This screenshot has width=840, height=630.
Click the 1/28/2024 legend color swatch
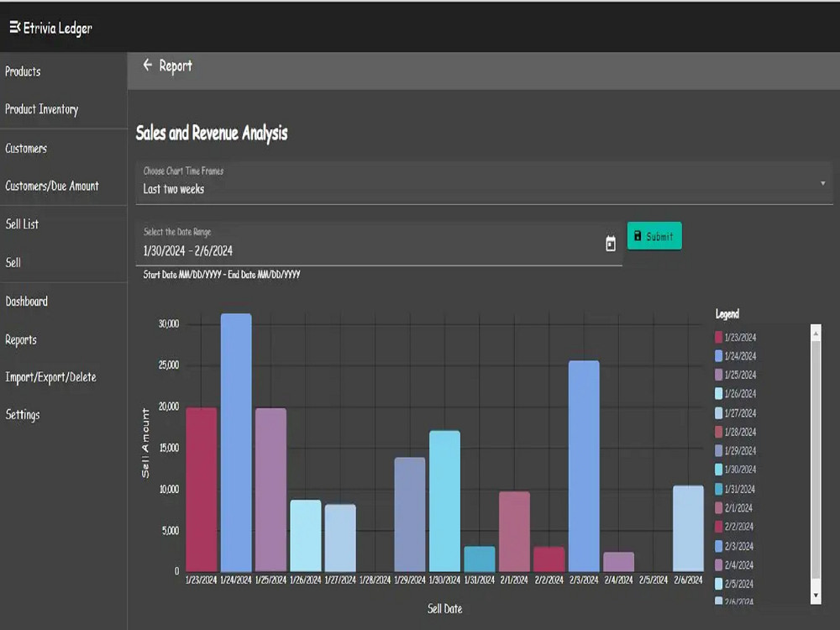[718, 432]
